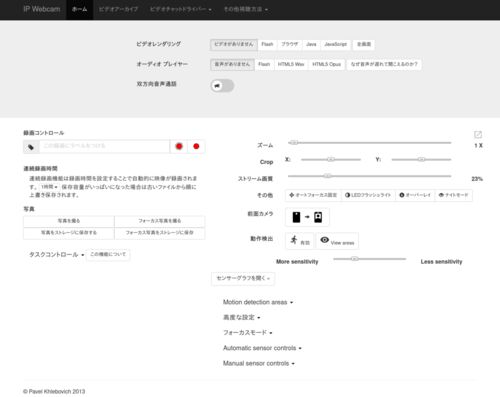Image resolution: width=500 pixels, height=397 pixels.
Task: Select Java video renderer
Action: (311, 44)
